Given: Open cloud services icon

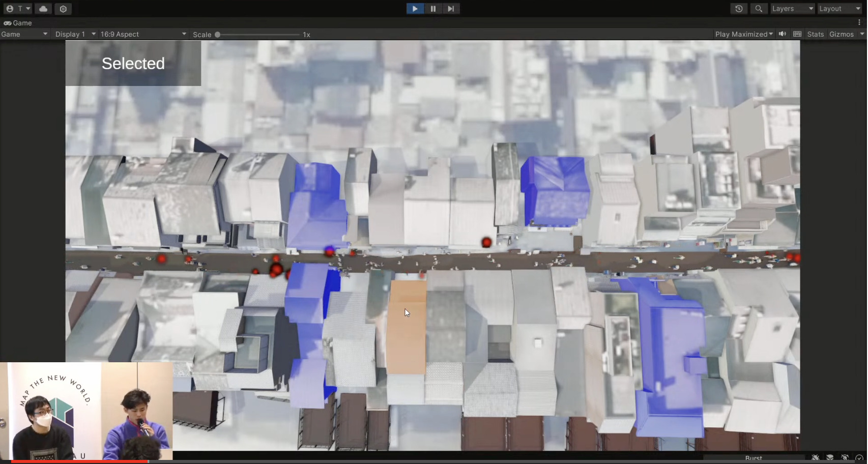Looking at the screenshot, I should click(x=43, y=9).
